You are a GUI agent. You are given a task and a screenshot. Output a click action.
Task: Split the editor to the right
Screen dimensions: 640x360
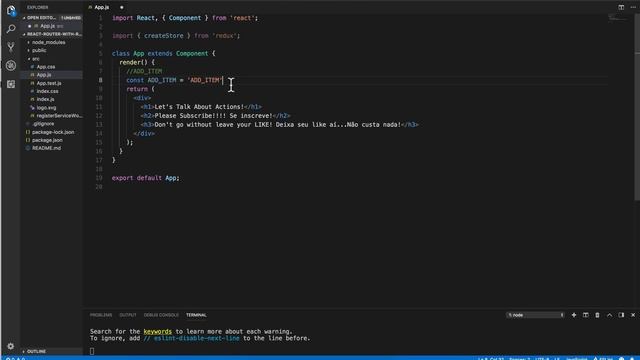tap(621, 7)
